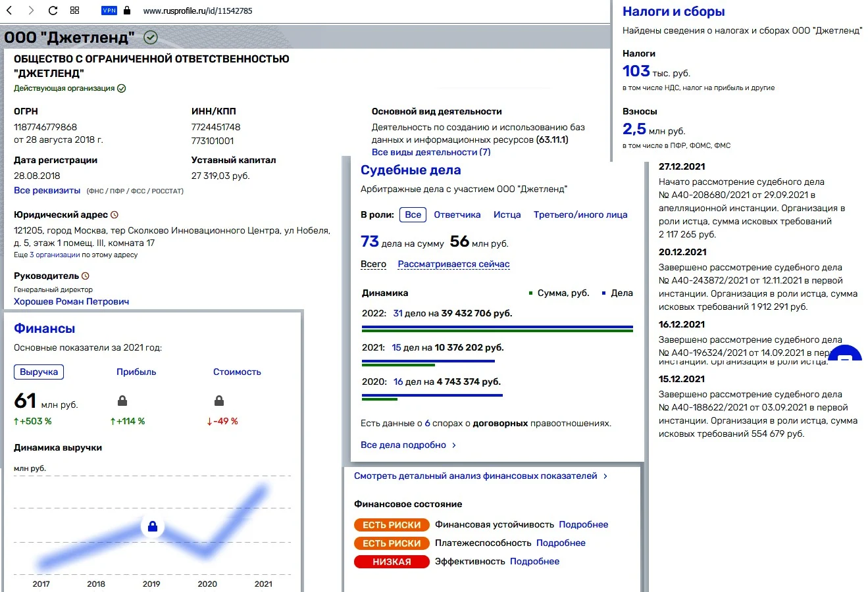
Task: Click the chevron after Смотреть детальный анализ
Action: [x=605, y=476]
